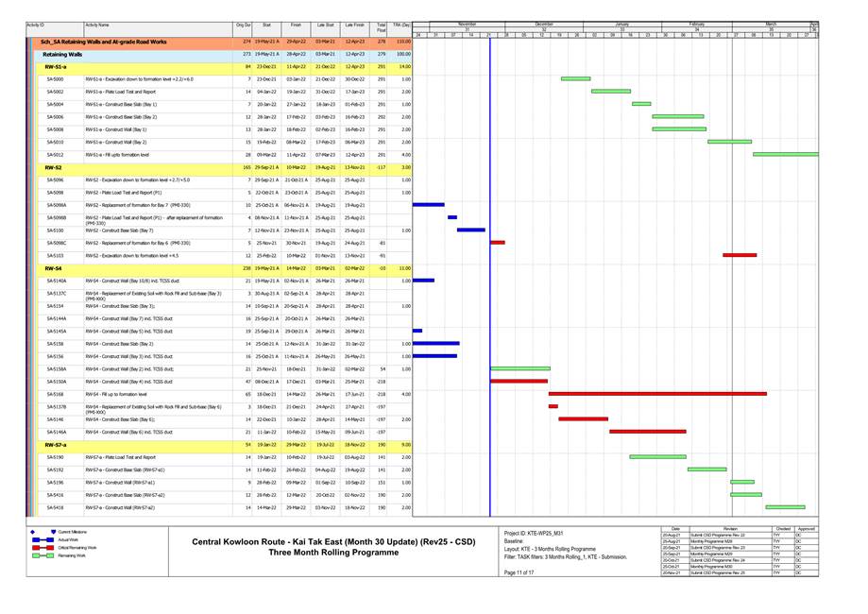868x614 pixels.
Task: Click the Total Float column header
Action: click(381, 26)
